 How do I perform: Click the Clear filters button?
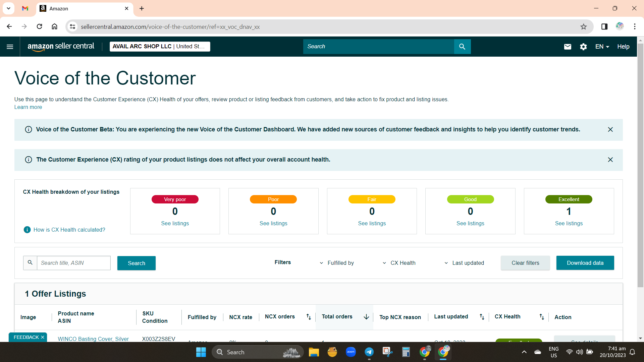coord(525,263)
